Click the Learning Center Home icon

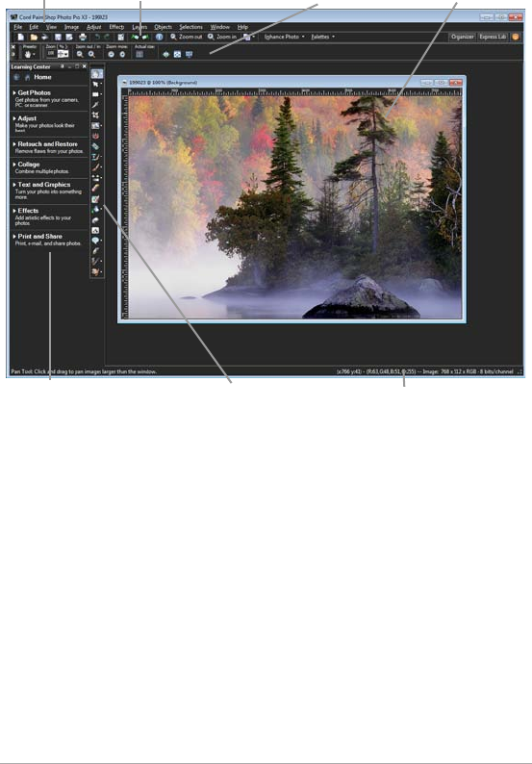pos(27,78)
